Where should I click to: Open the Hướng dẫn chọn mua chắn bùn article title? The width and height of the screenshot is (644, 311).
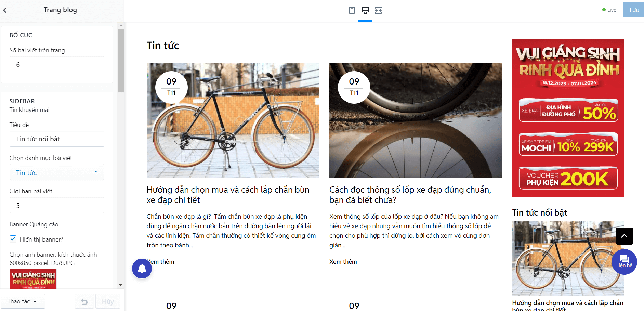[228, 195]
